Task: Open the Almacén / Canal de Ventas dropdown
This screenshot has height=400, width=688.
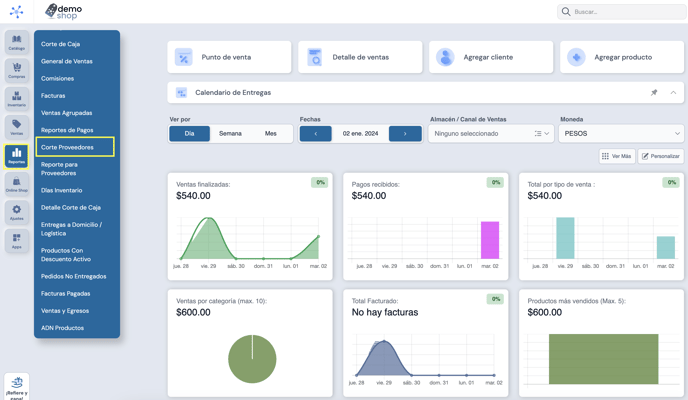Action: point(491,133)
